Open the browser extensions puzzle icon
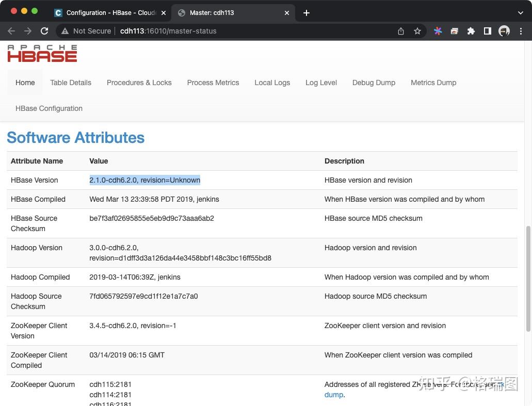 tap(471, 31)
